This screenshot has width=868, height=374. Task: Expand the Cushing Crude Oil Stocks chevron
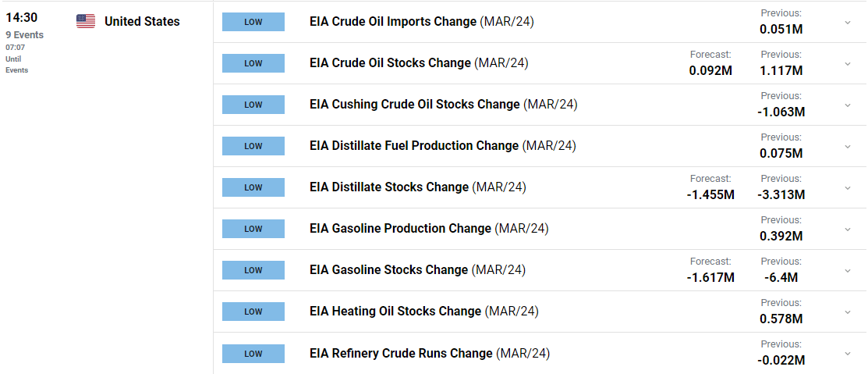(847, 105)
